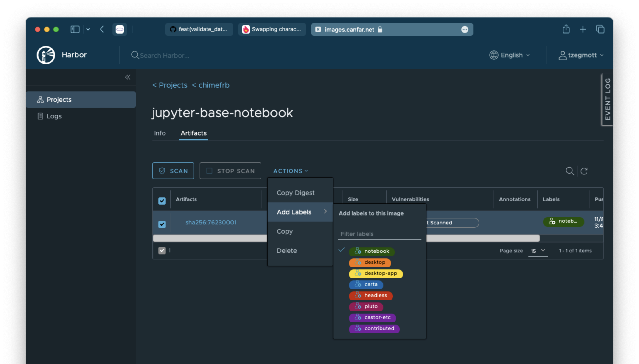Select all artifacts with header checkbox

click(162, 201)
